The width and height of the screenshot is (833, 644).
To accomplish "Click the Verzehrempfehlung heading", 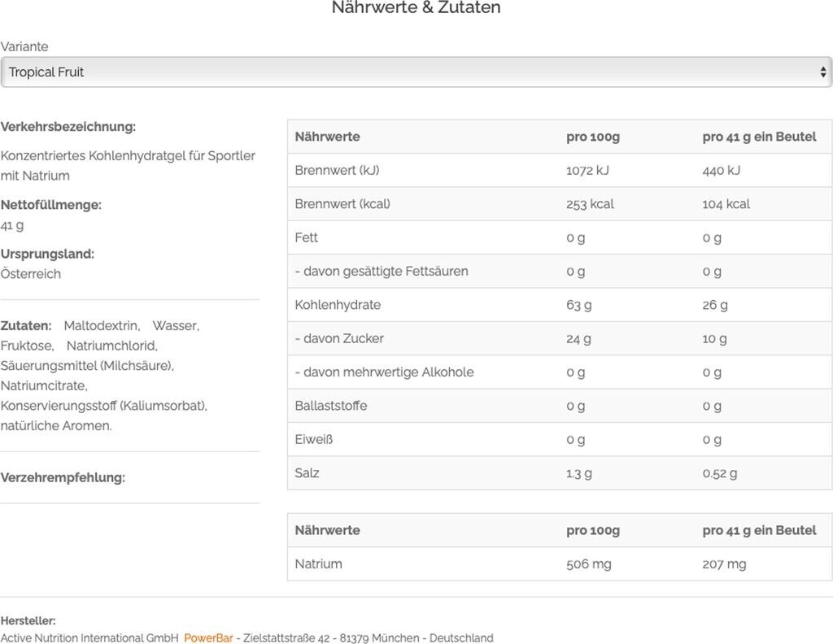I will pyautogui.click(x=63, y=477).
